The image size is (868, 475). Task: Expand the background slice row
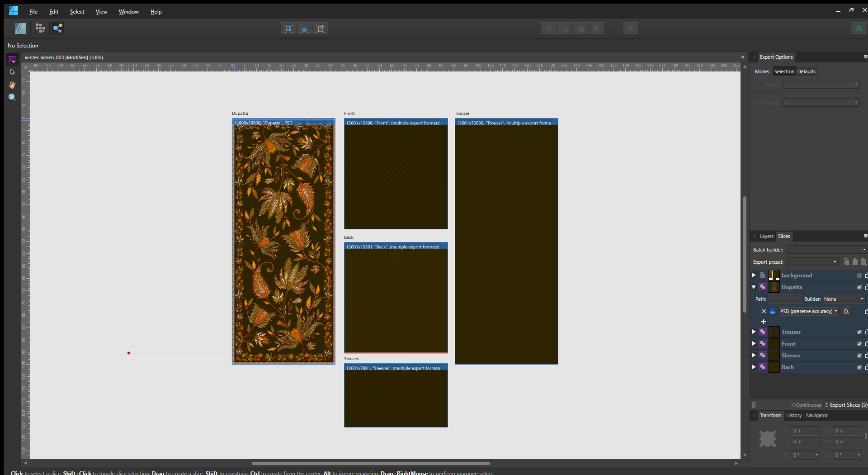pyautogui.click(x=754, y=275)
